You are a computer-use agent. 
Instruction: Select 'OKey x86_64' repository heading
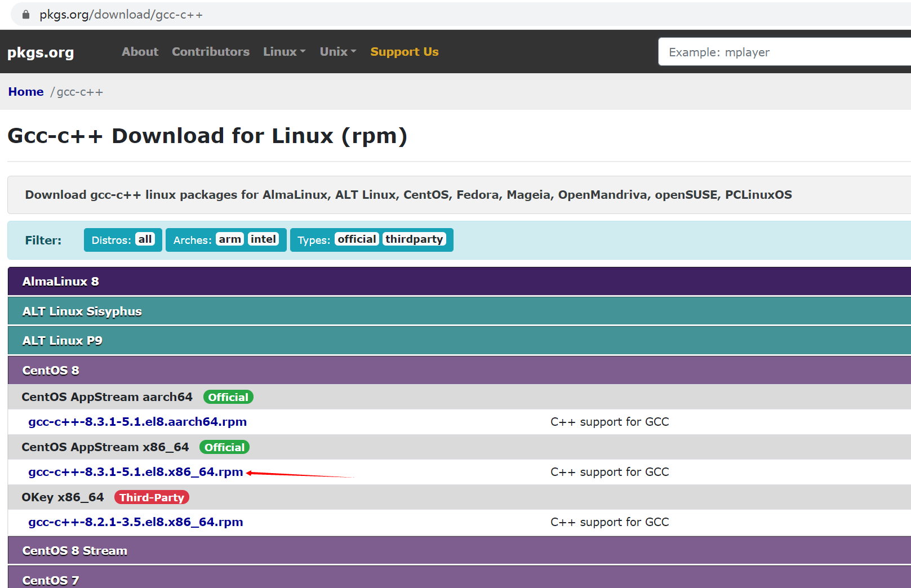pos(63,497)
